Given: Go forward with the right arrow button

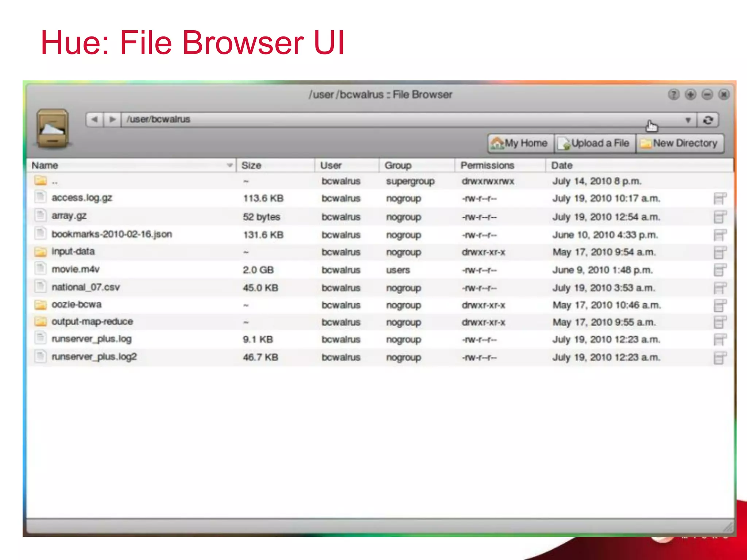Looking at the screenshot, I should pyautogui.click(x=113, y=120).
